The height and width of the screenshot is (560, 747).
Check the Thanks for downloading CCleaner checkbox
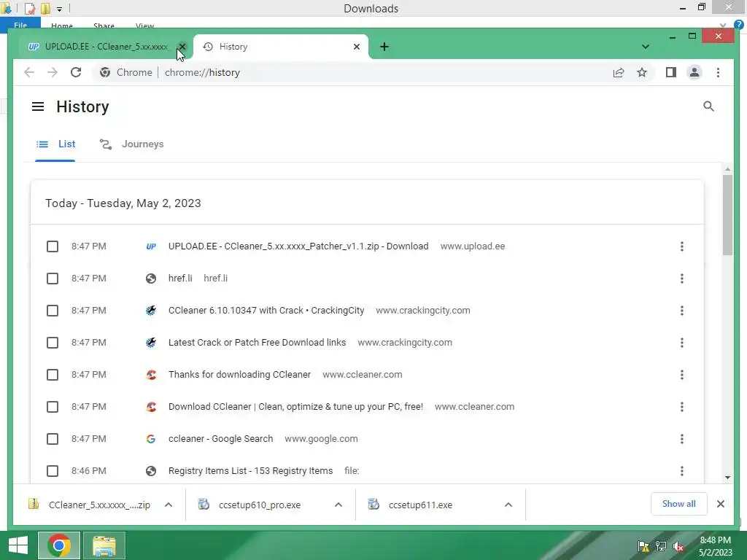tap(53, 375)
